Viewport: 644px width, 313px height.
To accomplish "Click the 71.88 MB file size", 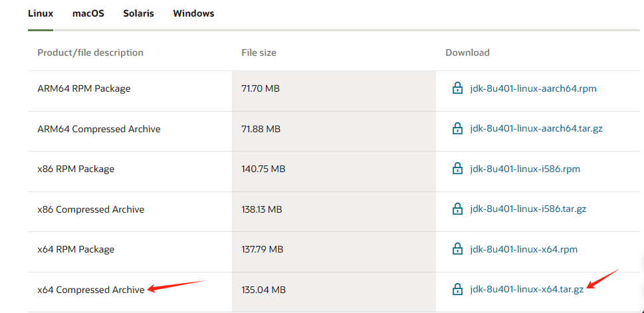I will [261, 128].
